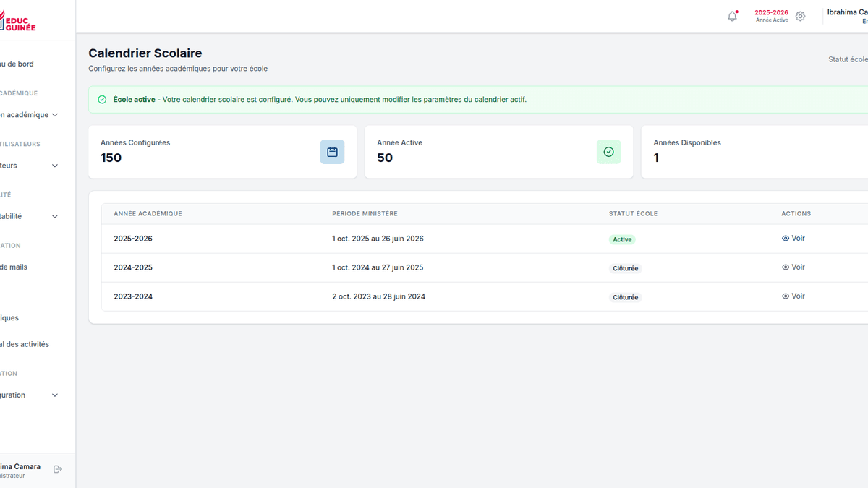Select the 2025-2026 cell in the table

(x=133, y=239)
